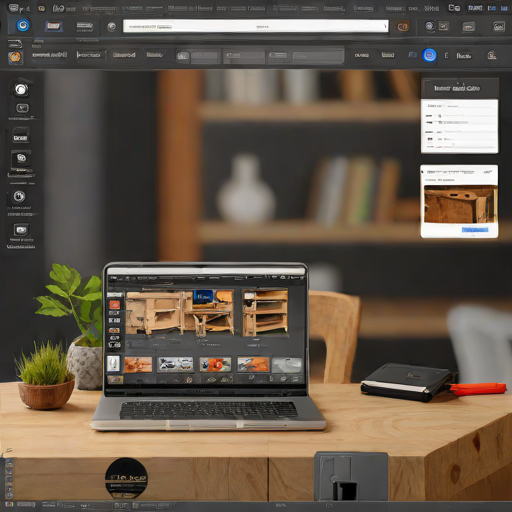Select the camera icon in the sidebar

[x=21, y=230]
